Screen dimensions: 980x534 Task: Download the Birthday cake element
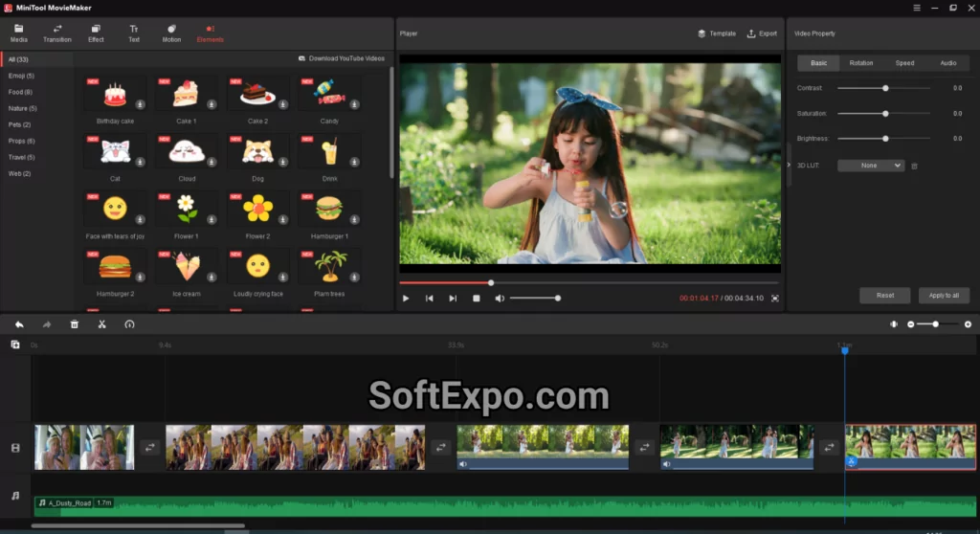coord(140,104)
